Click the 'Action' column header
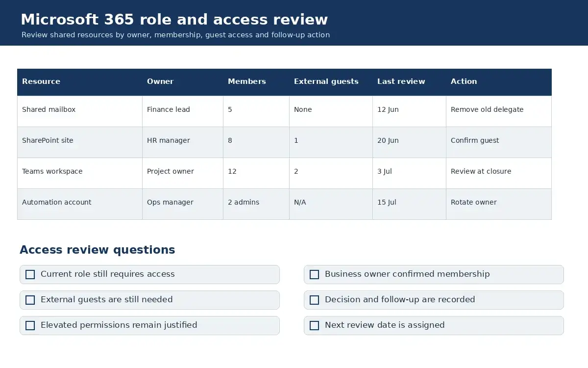 coord(499,82)
